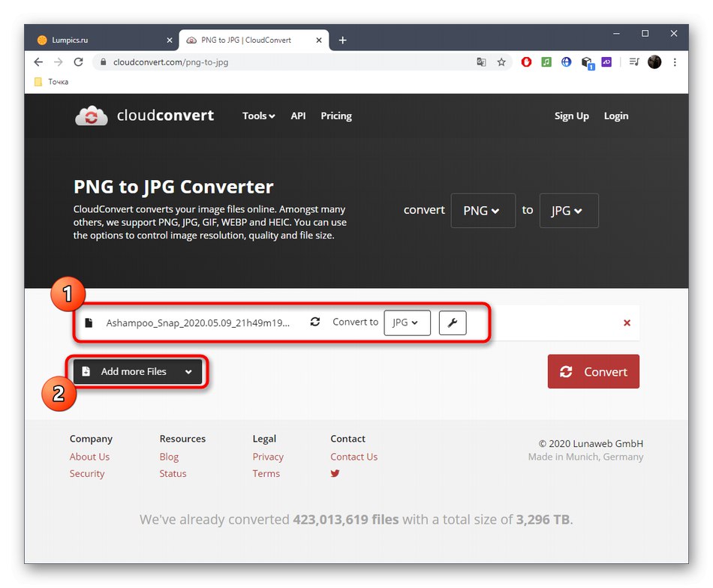Click the refresh arrows icon beside Convert to
Image resolution: width=713 pixels, height=588 pixels.
[315, 322]
